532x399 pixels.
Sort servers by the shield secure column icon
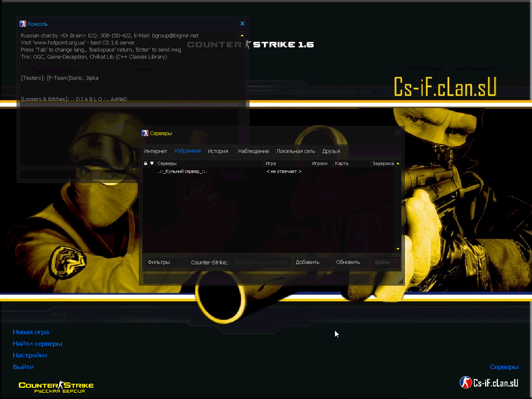coord(152,163)
